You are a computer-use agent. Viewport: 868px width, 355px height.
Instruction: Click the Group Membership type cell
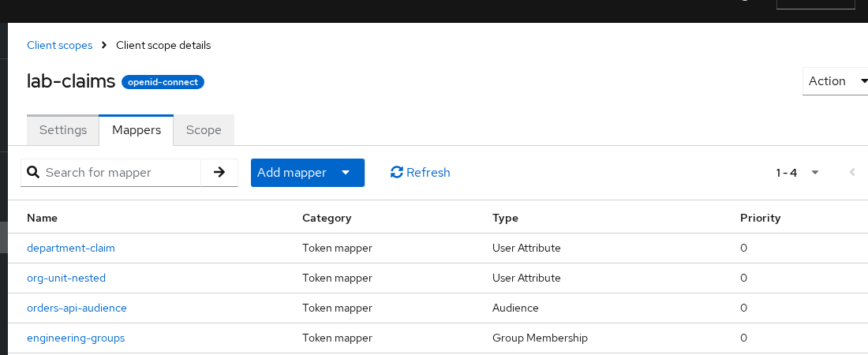click(540, 338)
